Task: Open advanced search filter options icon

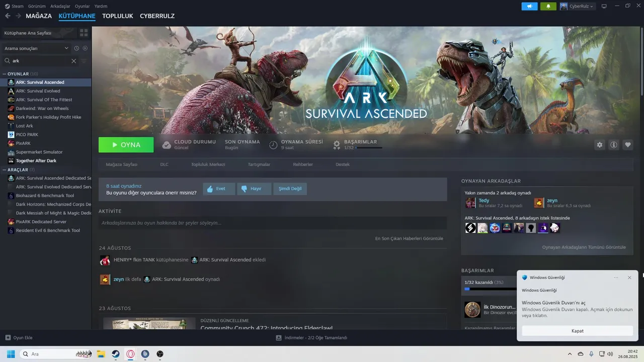Action: pyautogui.click(x=84, y=61)
